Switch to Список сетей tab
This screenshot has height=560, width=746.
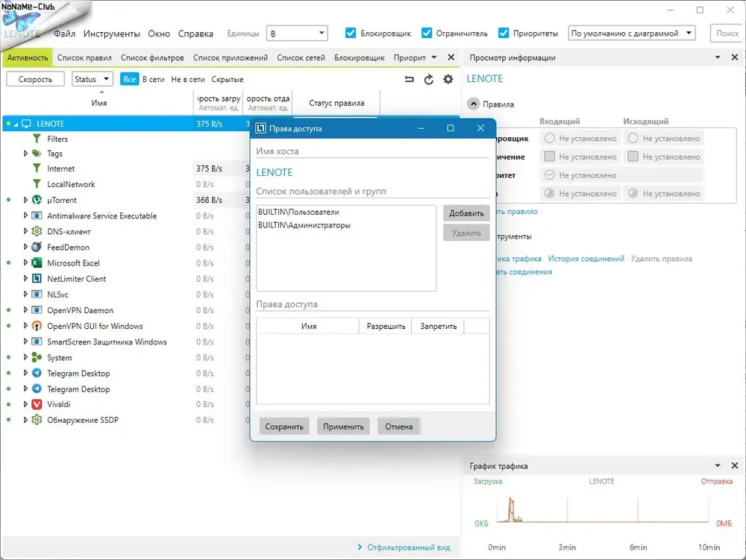click(301, 57)
